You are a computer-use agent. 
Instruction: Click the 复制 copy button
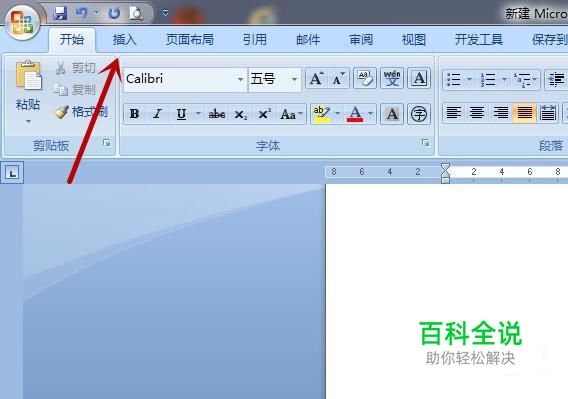[75, 90]
